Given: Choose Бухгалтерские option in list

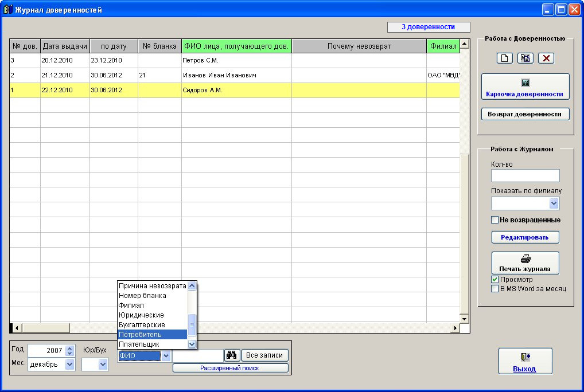Looking at the screenshot, I should [153, 325].
